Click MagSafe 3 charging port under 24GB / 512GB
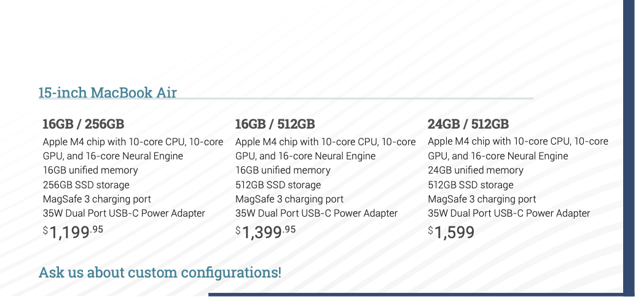This screenshot has width=644, height=304. (x=482, y=199)
